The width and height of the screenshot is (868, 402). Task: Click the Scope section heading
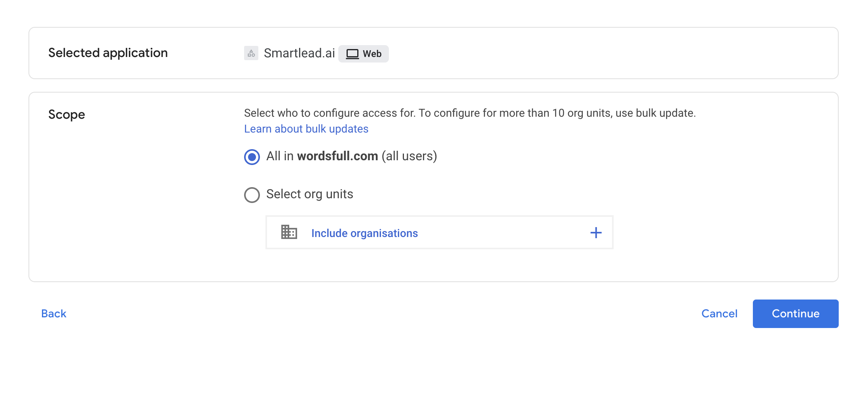pos(66,114)
